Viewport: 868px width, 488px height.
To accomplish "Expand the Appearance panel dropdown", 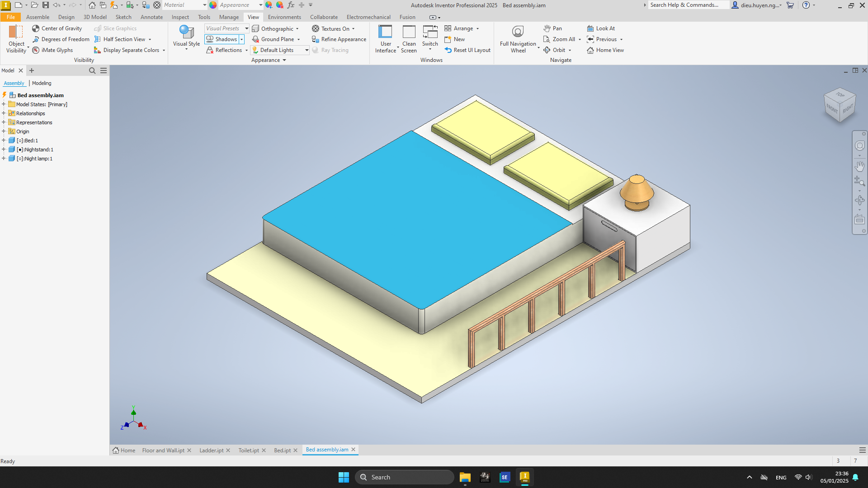I will click(269, 60).
